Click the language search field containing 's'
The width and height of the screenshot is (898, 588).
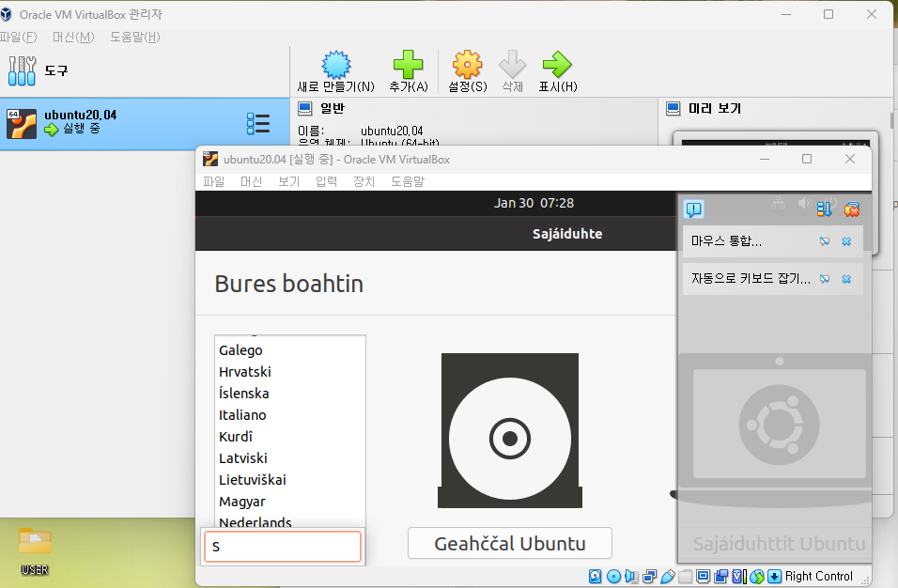point(283,547)
